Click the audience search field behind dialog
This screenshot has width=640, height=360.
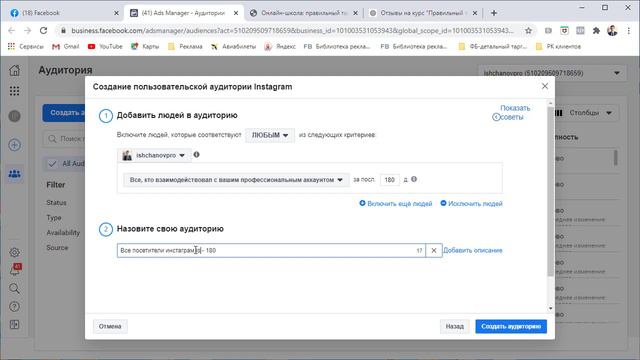click(x=64, y=139)
